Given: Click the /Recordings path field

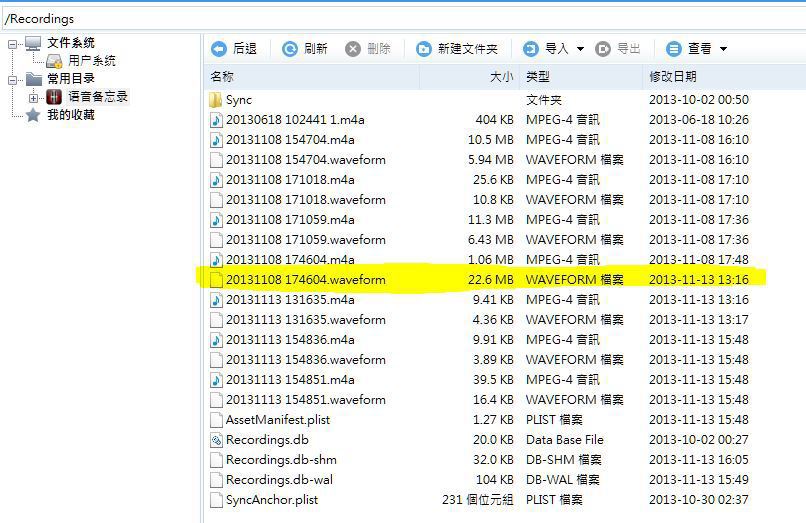Looking at the screenshot, I should (x=403, y=19).
